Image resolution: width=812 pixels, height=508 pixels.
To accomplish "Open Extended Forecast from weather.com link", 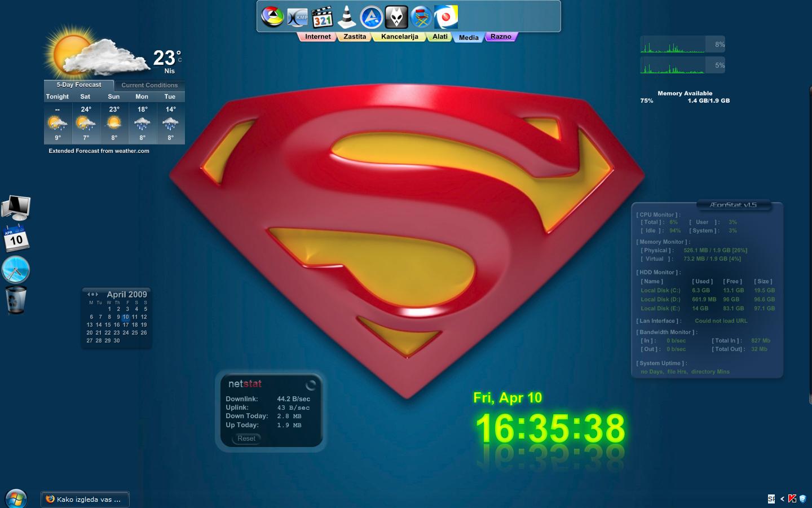I will (99, 151).
